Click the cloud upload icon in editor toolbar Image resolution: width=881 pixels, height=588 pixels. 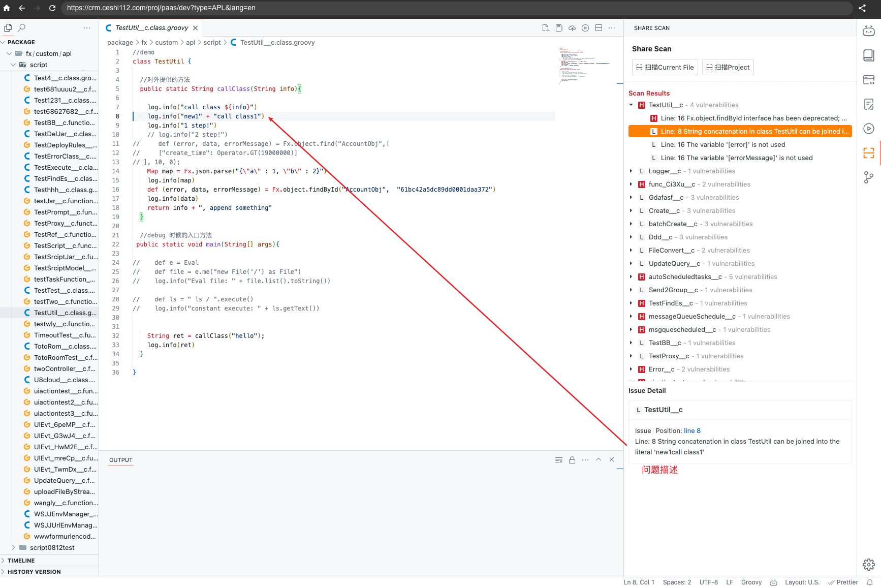tap(572, 28)
